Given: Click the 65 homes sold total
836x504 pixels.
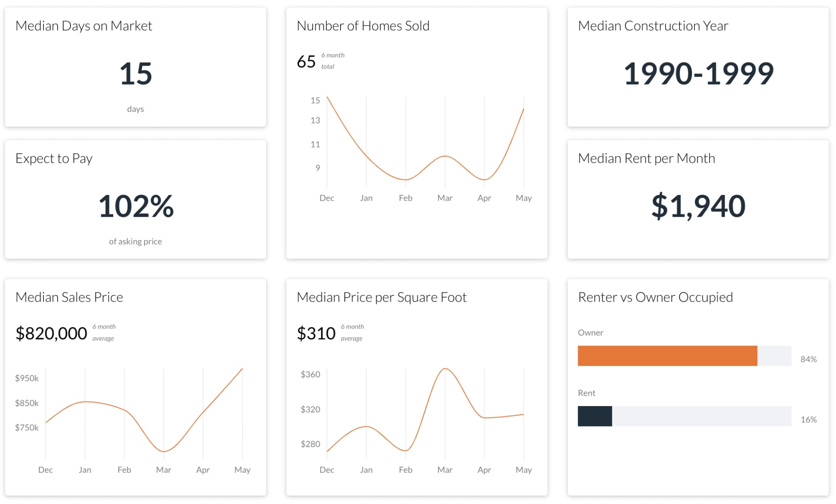Looking at the screenshot, I should (306, 61).
